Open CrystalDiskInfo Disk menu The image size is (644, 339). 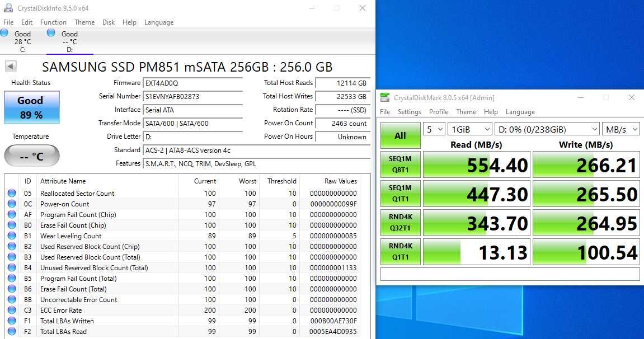109,22
